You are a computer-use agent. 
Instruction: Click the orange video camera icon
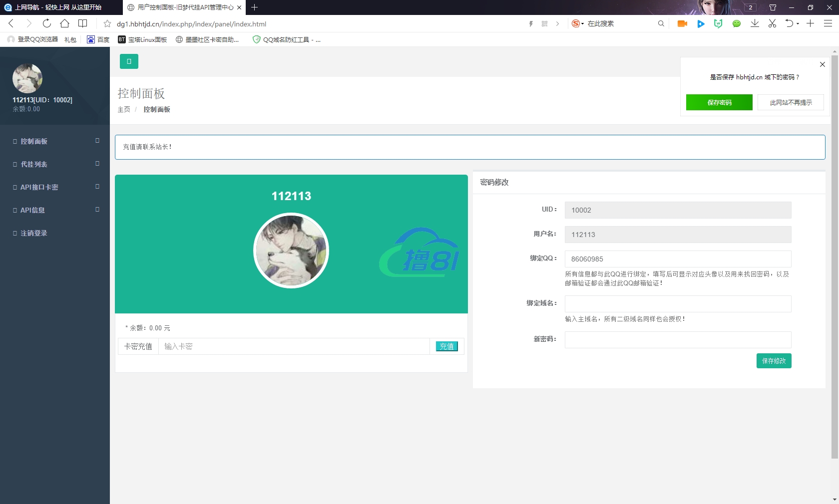click(x=682, y=23)
